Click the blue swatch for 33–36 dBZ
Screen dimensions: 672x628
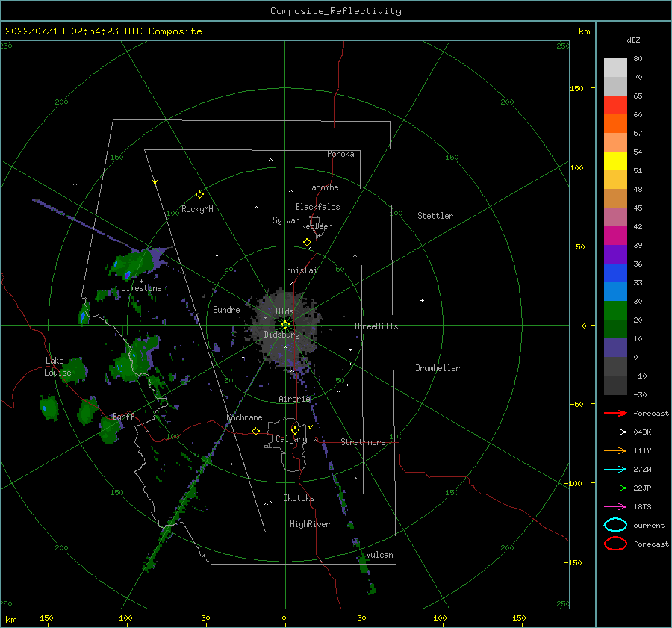pyautogui.click(x=615, y=273)
